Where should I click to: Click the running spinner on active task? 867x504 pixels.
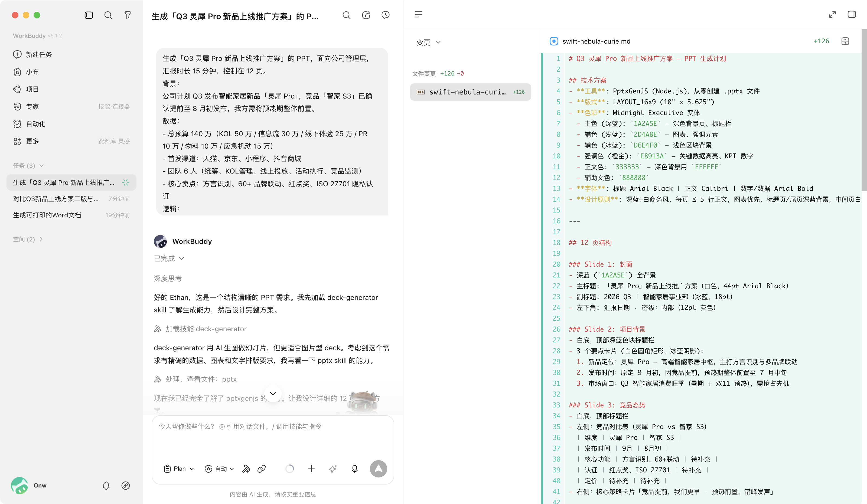click(126, 182)
